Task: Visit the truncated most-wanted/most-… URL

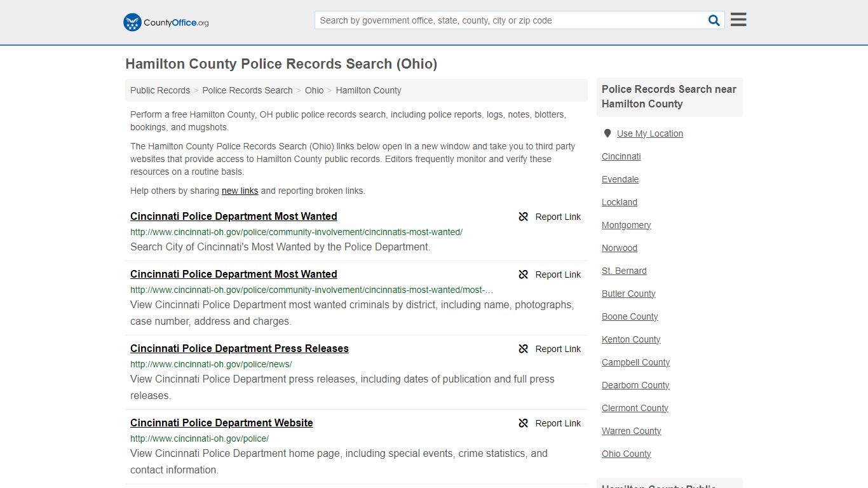Action: click(311, 290)
